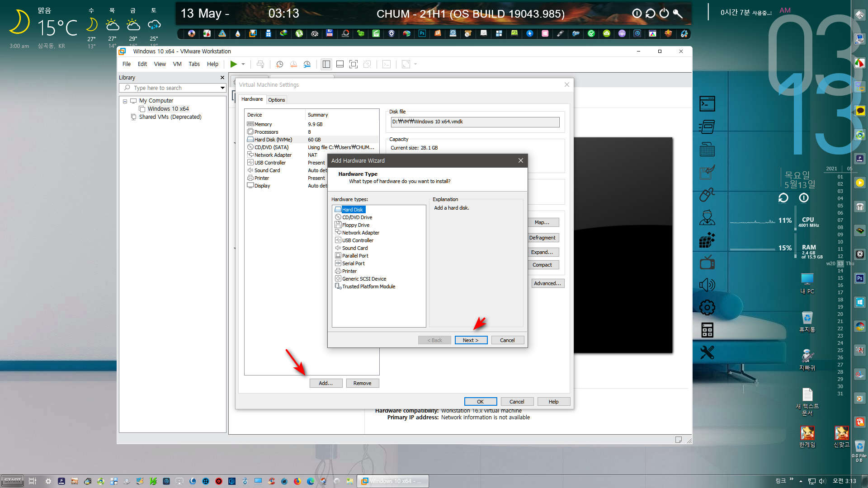
Task: Select Processors in the device list
Action: 311,132
